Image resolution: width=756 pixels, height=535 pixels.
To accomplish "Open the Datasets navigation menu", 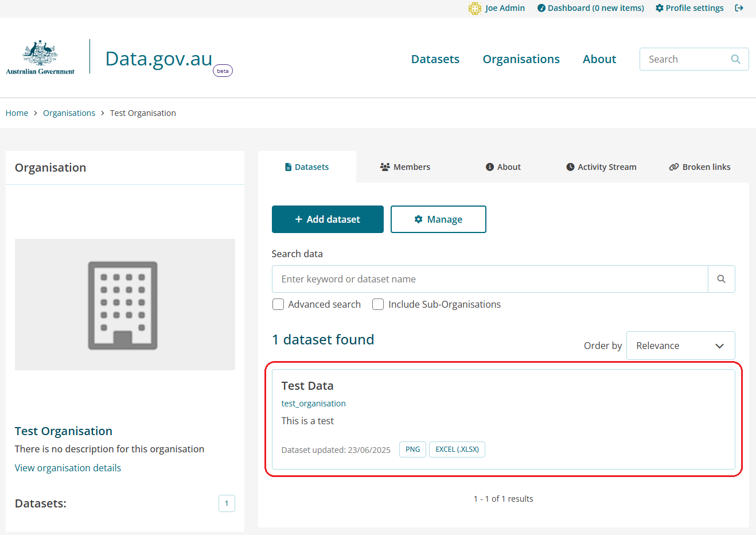I will click(x=435, y=59).
